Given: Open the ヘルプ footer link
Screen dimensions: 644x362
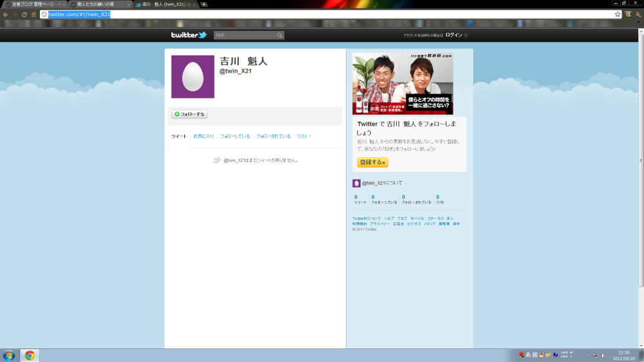Looking at the screenshot, I should 388,218.
